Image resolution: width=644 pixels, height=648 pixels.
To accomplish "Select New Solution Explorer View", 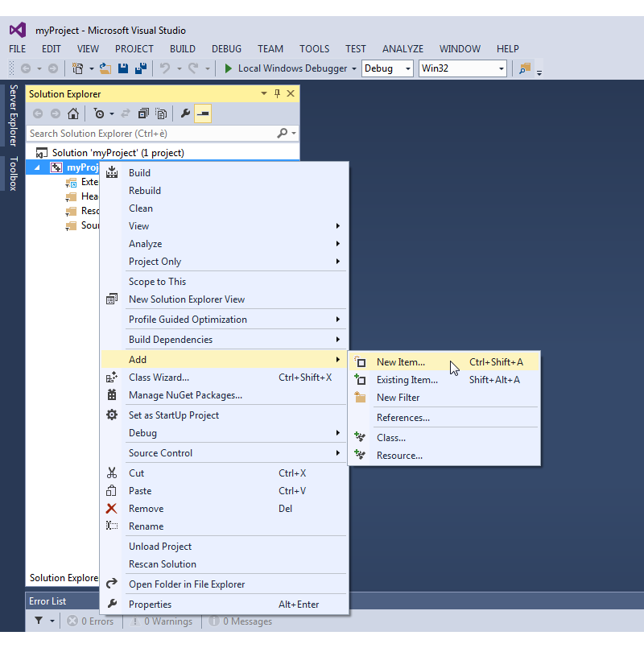I will (x=225, y=299).
